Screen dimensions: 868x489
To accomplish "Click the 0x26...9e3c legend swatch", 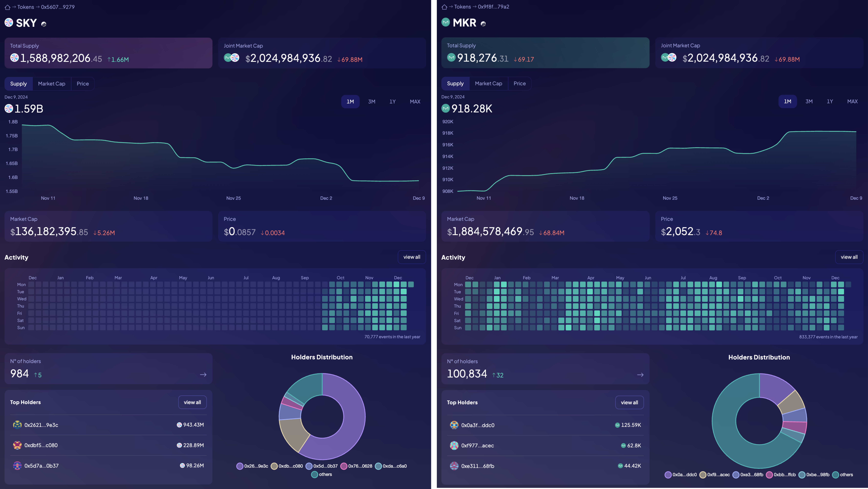I will 240,466.
